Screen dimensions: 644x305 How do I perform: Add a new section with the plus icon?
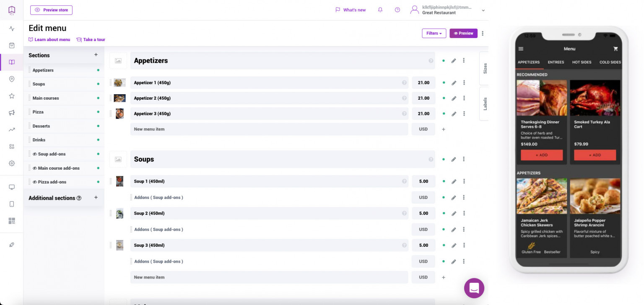pos(96,55)
